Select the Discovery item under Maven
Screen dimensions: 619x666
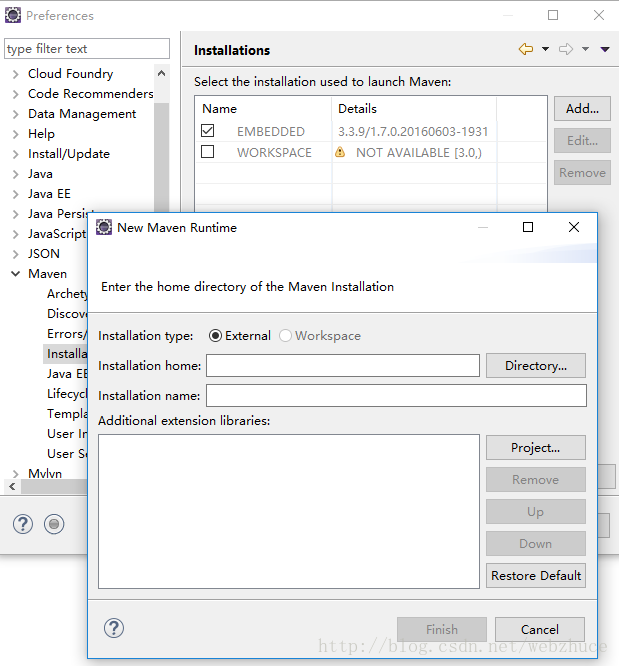(x=67, y=314)
